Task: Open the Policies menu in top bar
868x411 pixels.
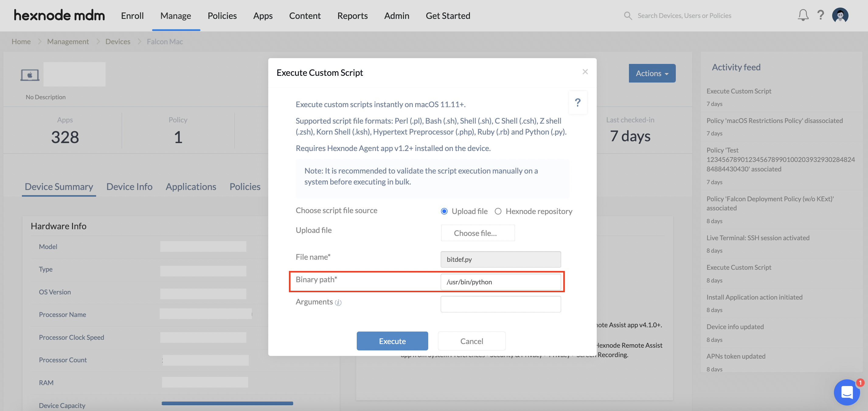Action: coord(222,16)
